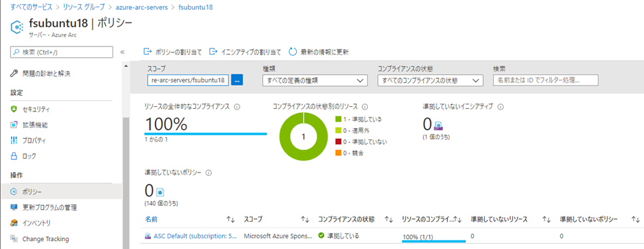The height and width of the screenshot is (249, 644).
Task: Open リソース グループ breadcrumb link
Action: click(x=83, y=7)
